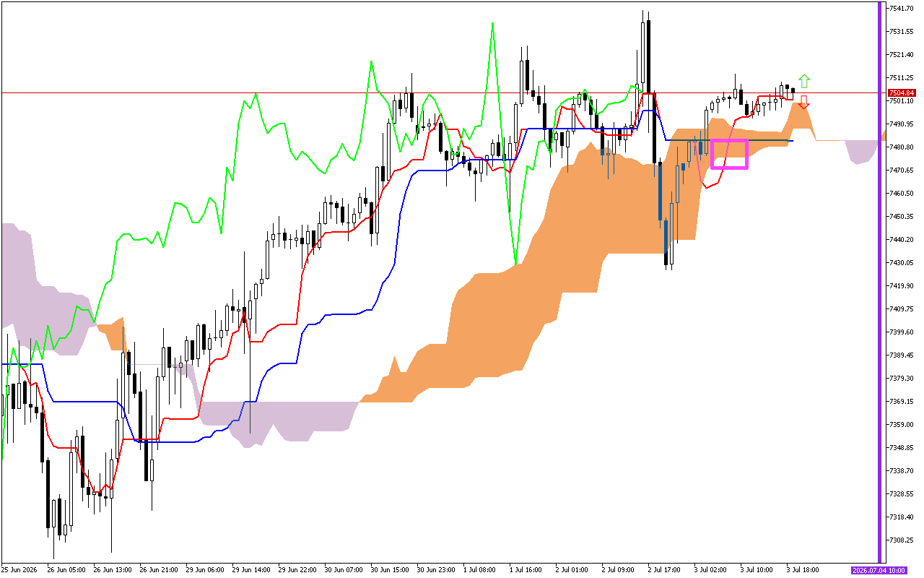This screenshot has height=578, width=924.
Task: Click price axis value 7419.90
Action: 902,286
